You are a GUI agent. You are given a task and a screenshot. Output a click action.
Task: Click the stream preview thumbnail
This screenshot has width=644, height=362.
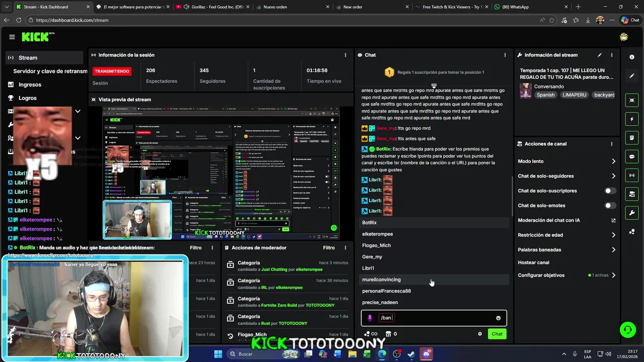coord(221,173)
